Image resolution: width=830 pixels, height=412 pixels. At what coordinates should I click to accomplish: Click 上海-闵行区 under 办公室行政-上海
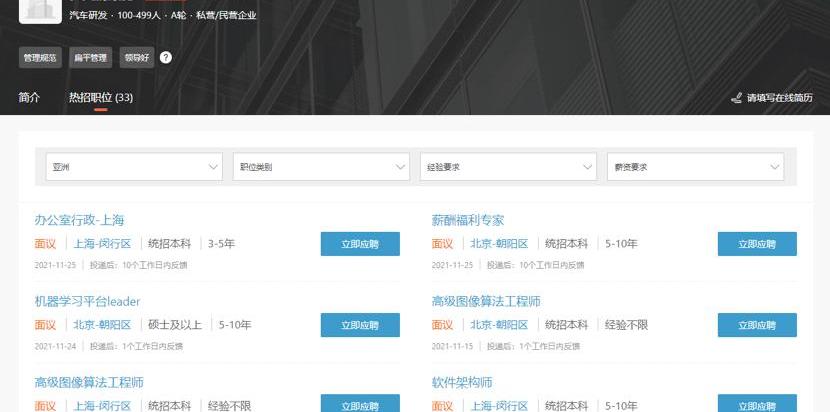click(102, 244)
